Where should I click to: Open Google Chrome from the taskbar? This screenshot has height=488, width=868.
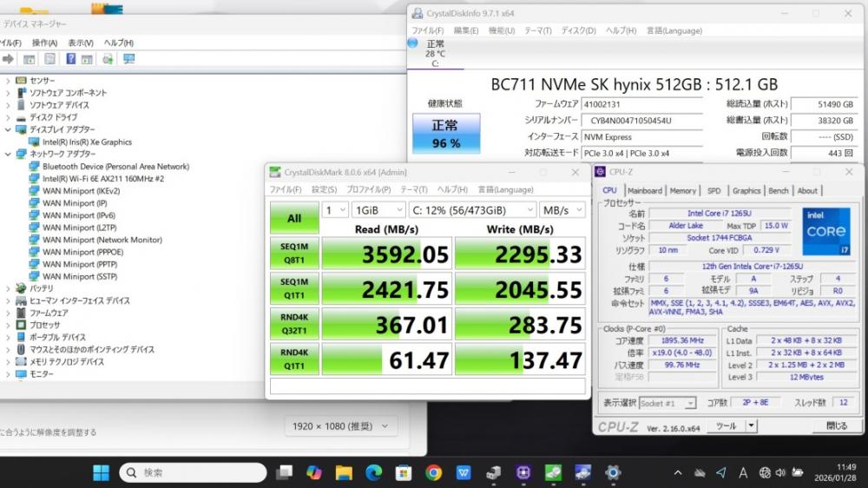434,472
